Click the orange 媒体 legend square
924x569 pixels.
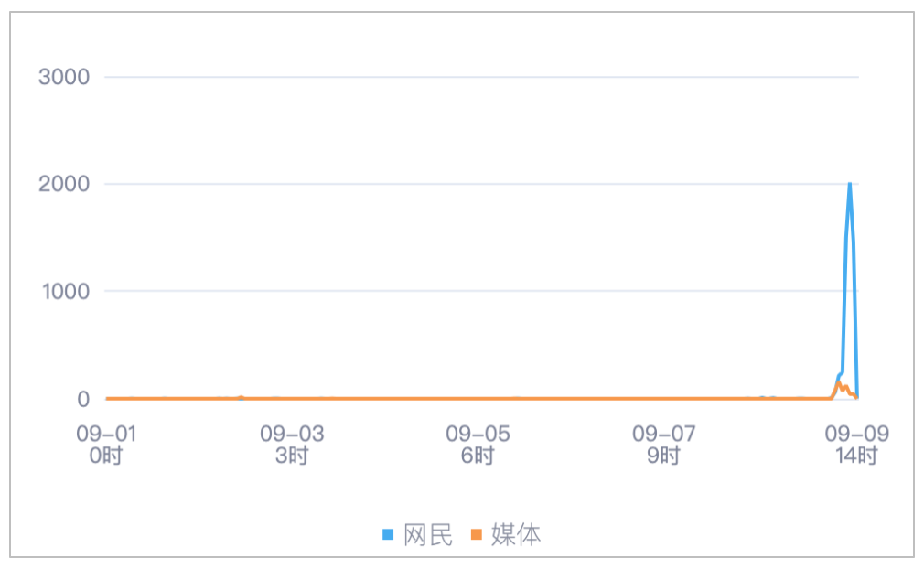pyautogui.click(x=476, y=535)
